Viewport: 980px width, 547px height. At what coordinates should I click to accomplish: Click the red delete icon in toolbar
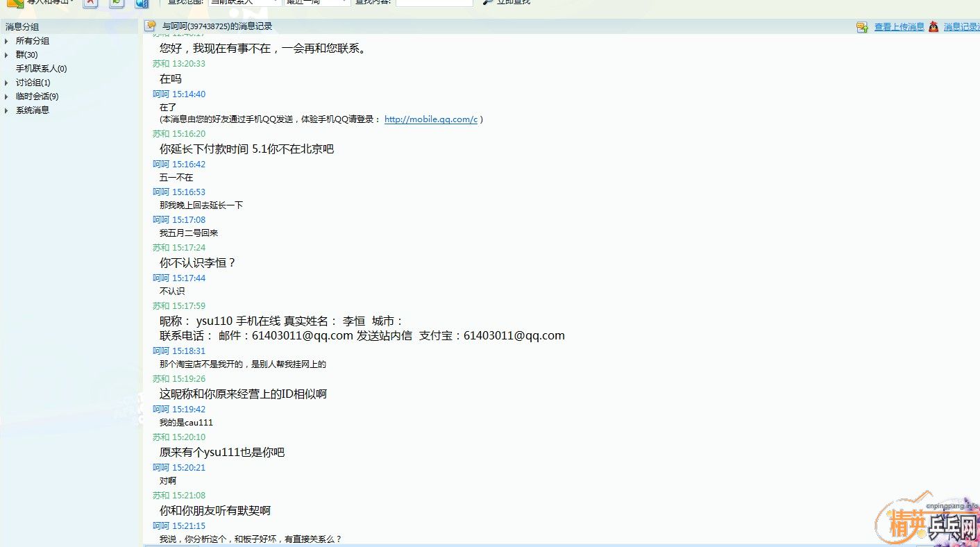point(90,3)
